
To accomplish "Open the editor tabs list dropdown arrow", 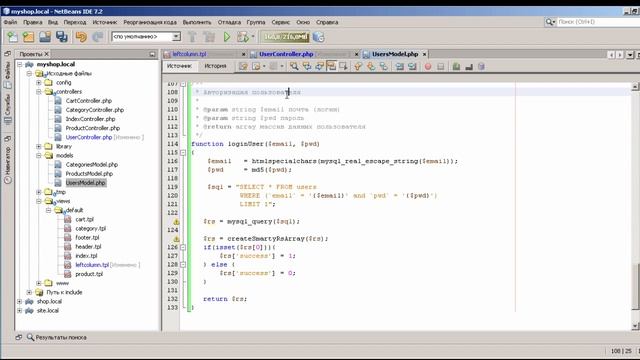I will 630,54.
